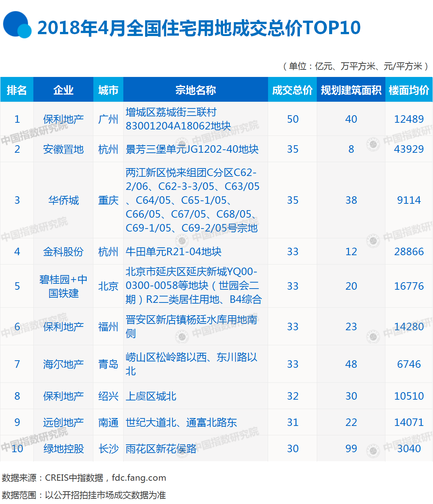Viewport: 433px width, 504px height.
Task: Click the 规划建筑面积 column header
Action: point(351,90)
